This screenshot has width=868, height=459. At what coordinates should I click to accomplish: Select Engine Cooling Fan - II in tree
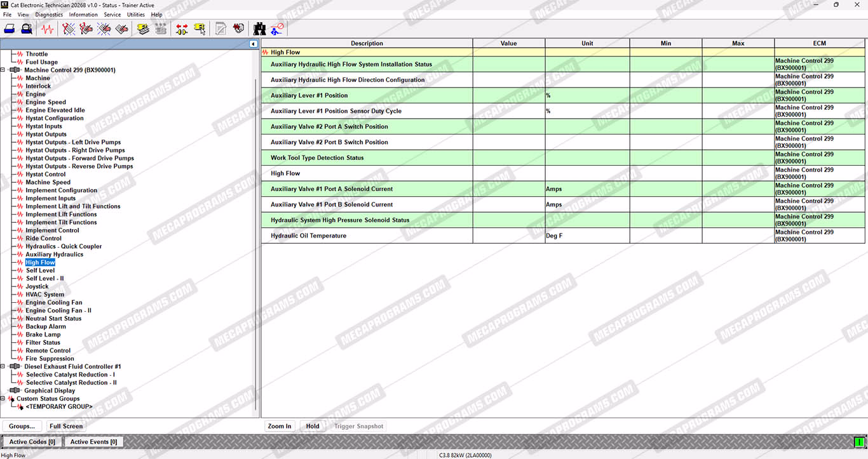coord(58,311)
